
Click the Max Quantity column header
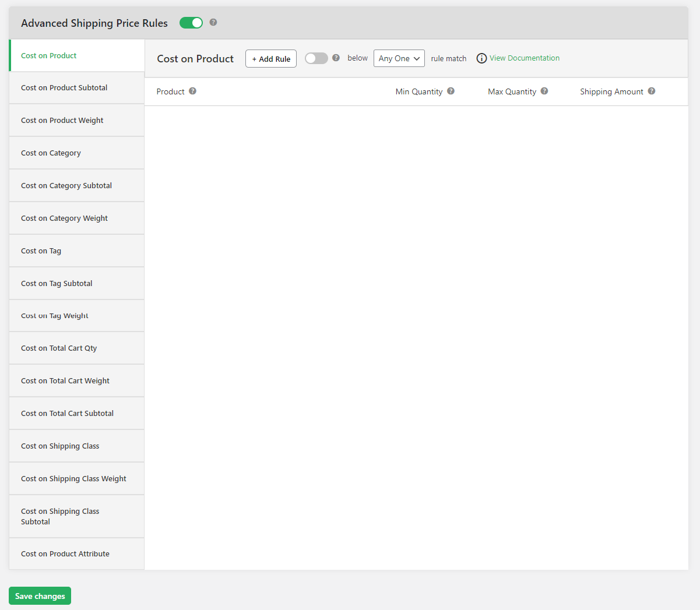pyautogui.click(x=512, y=91)
